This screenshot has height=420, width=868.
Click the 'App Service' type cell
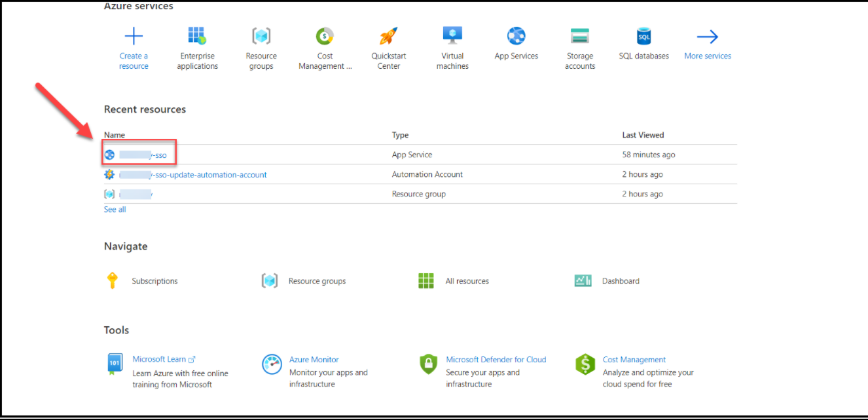pos(412,155)
